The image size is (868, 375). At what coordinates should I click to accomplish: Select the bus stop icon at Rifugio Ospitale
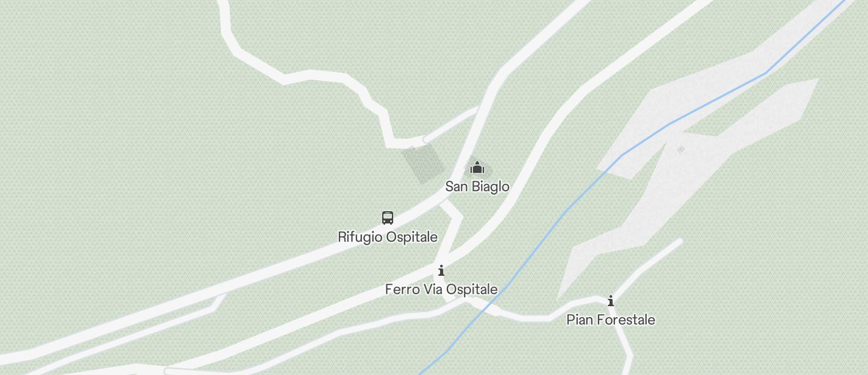point(388,217)
